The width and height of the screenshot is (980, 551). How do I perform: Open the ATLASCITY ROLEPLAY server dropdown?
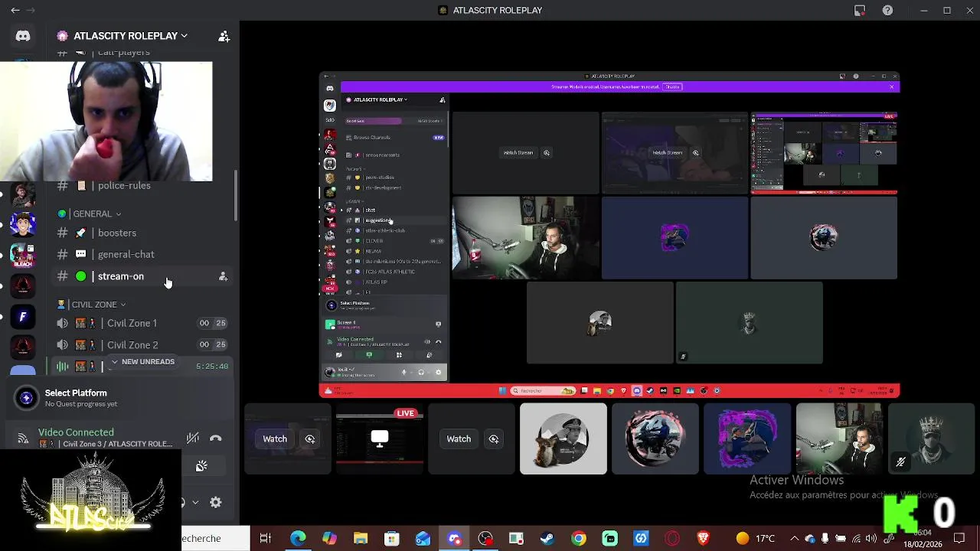(122, 36)
